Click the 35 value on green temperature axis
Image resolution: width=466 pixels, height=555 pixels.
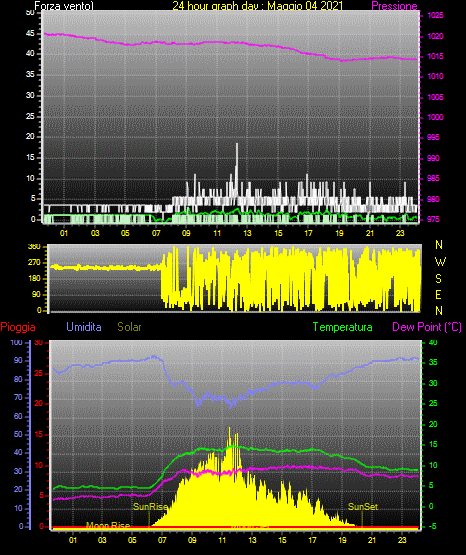click(433, 362)
